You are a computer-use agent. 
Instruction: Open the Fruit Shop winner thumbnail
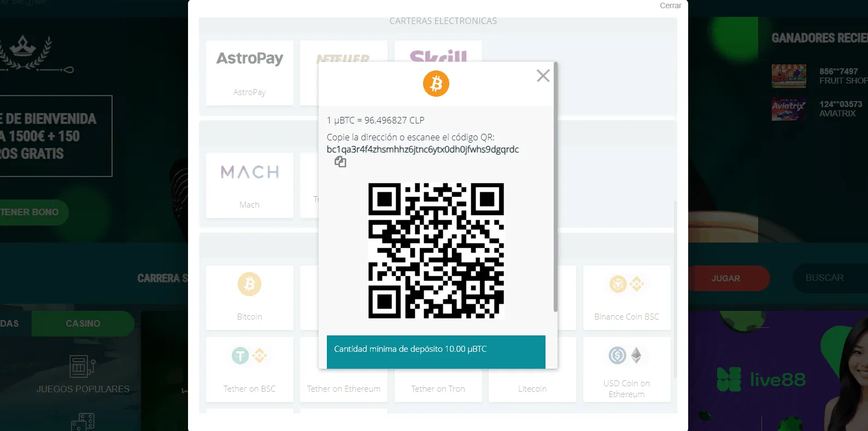tap(789, 76)
